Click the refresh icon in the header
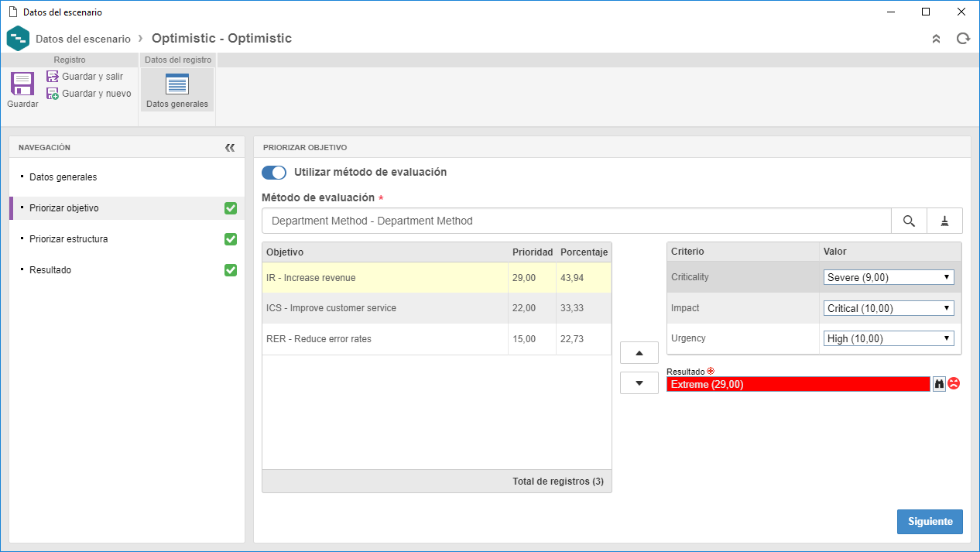 [963, 39]
